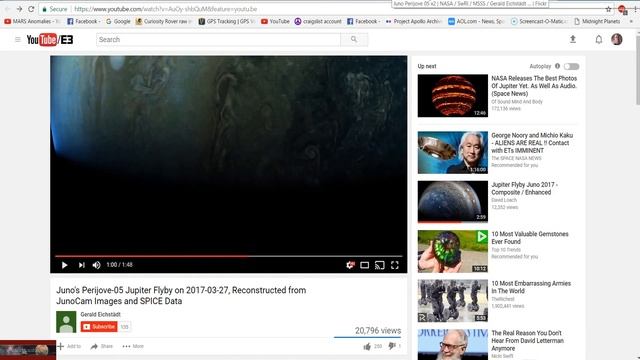The width and height of the screenshot is (640, 360).
Task: Open GPS Tracking bookmark
Action: 227,21
